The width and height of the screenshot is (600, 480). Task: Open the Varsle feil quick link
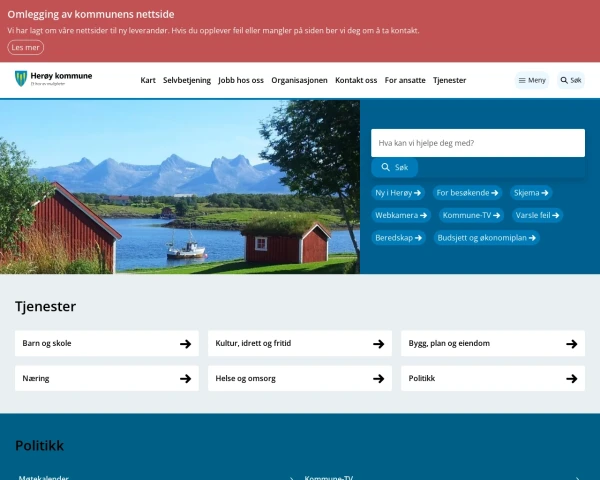[537, 215]
